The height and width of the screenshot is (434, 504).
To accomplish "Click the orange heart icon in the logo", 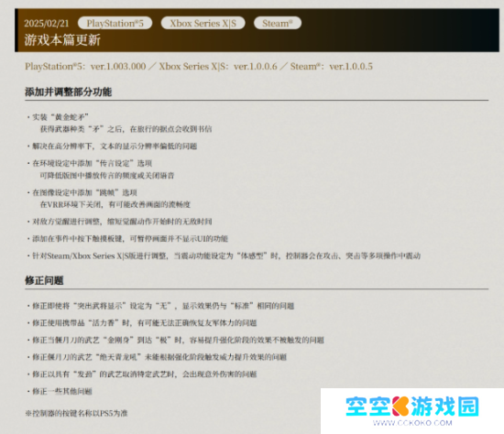I will [x=400, y=407].
